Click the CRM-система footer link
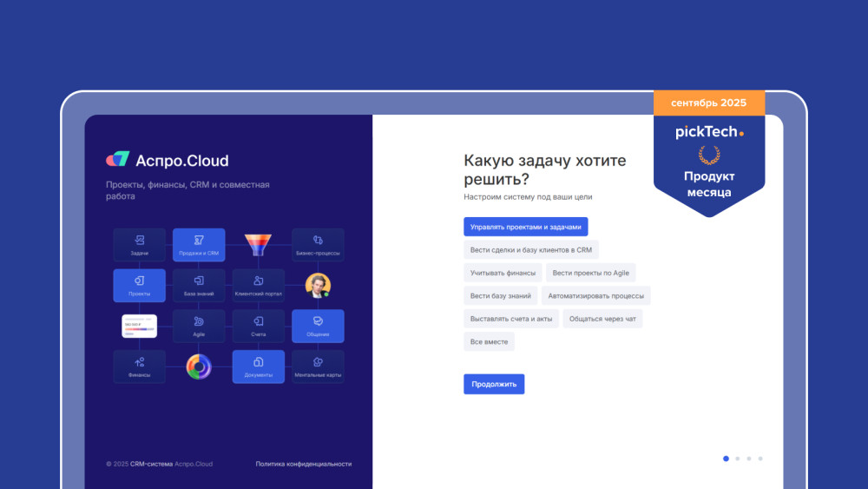 pyautogui.click(x=151, y=464)
